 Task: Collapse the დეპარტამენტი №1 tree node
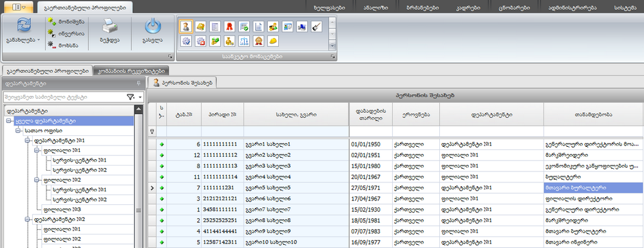28,140
